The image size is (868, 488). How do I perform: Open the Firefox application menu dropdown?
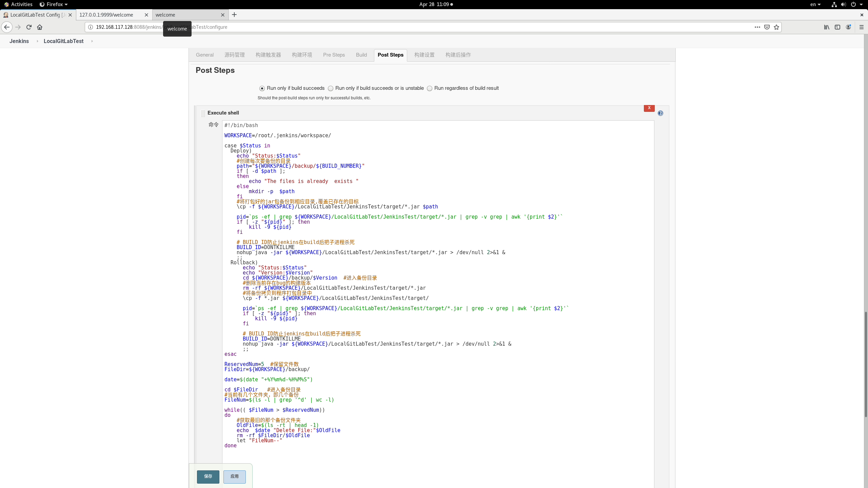[x=53, y=4]
